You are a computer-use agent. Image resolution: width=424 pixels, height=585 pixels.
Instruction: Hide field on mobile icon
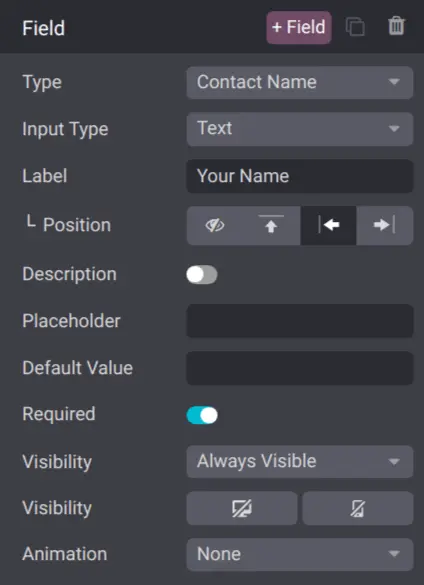358,508
